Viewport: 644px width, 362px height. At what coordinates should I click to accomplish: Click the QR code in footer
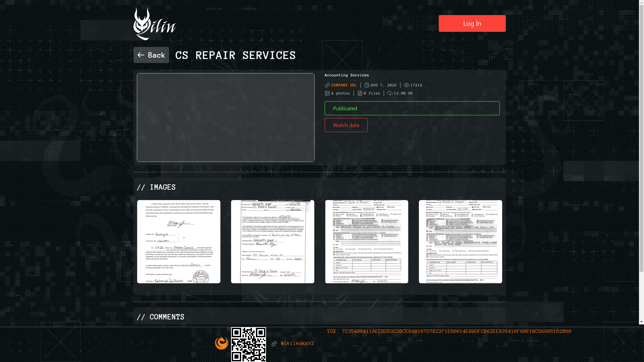pos(248,344)
